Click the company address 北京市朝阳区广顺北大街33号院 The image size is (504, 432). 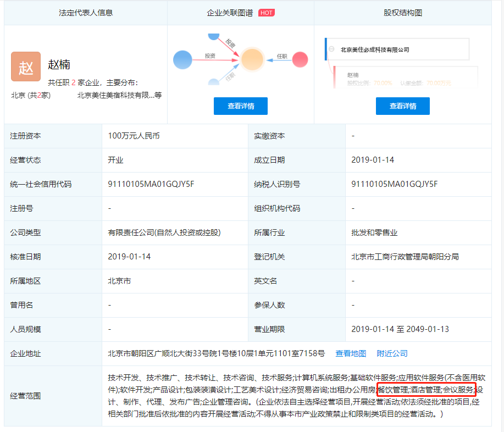pos(217,353)
